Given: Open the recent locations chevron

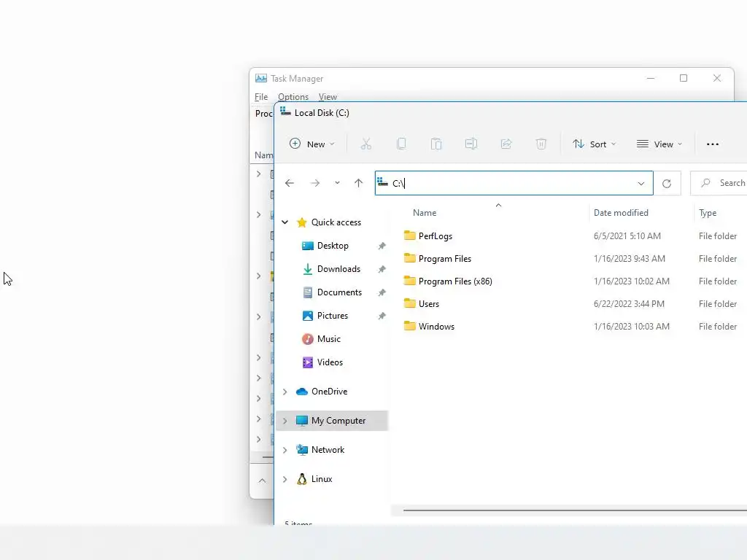Looking at the screenshot, I should coord(337,183).
